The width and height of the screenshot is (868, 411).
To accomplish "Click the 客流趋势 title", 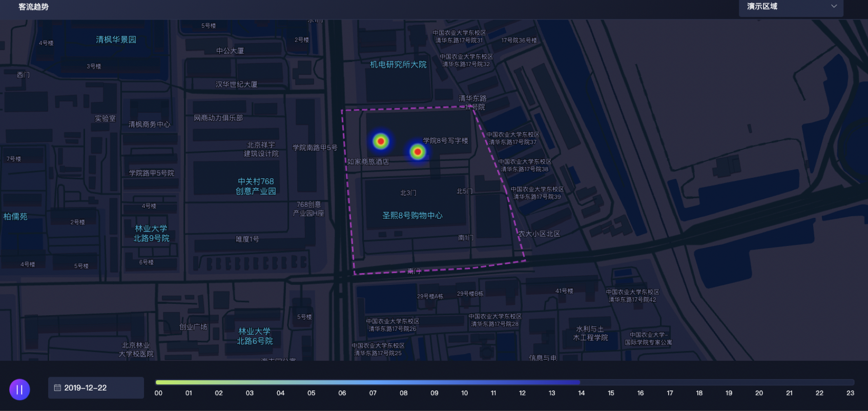I will tap(33, 7).
